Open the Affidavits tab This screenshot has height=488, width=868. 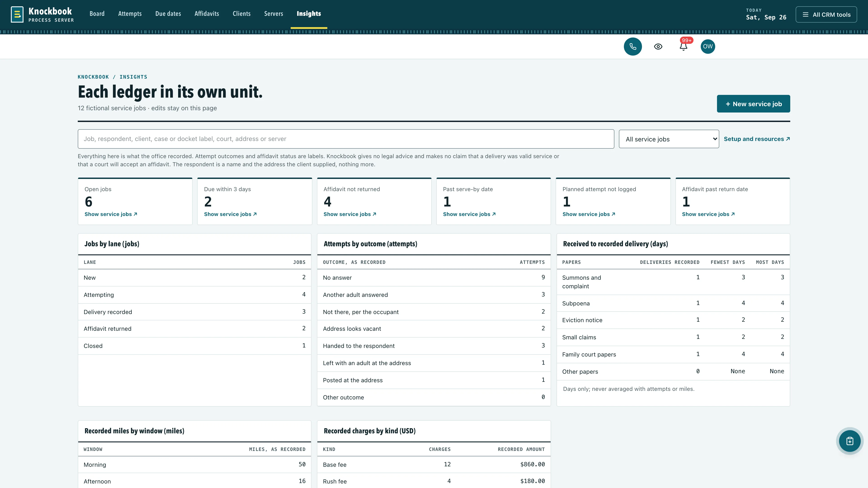point(207,14)
